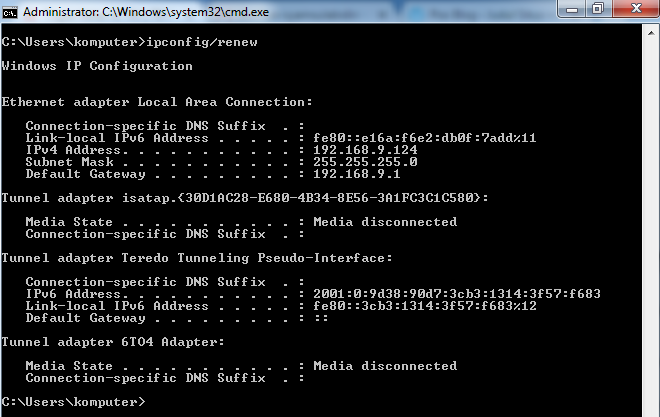Click the scrollbar up arrow
Screen dimensions: 660x417
pyautogui.click(x=651, y=33)
